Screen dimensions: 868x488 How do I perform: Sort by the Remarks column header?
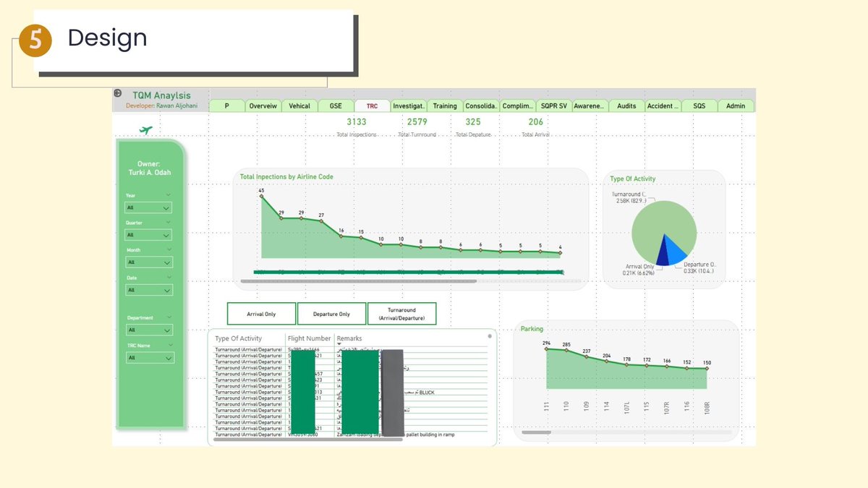click(349, 338)
